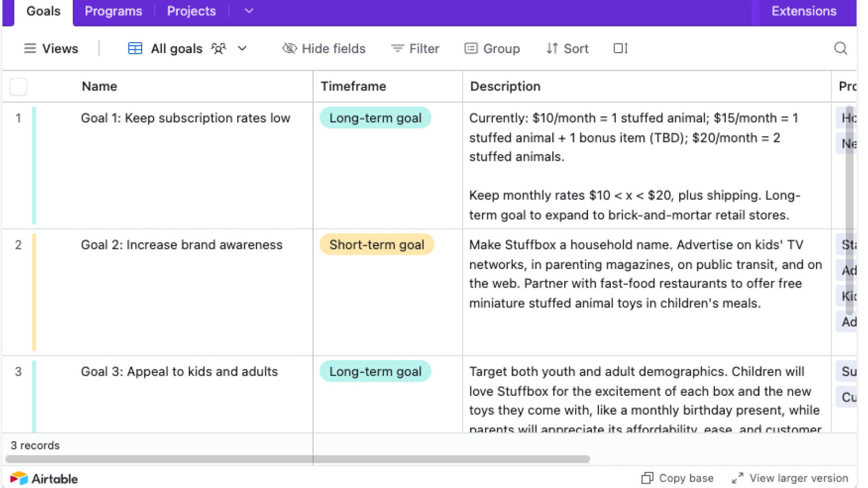The height and width of the screenshot is (488, 868).
Task: Click row number 2
Action: click(18, 245)
